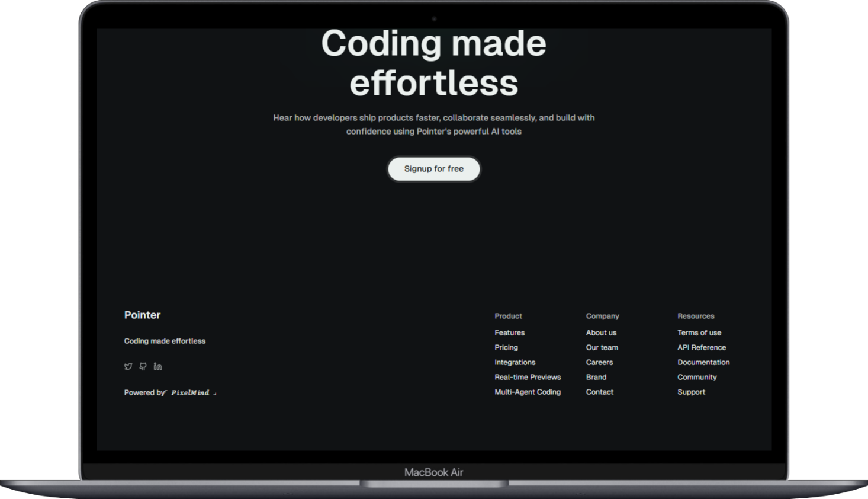
Task: Open the Twitter social icon
Action: [128, 366]
